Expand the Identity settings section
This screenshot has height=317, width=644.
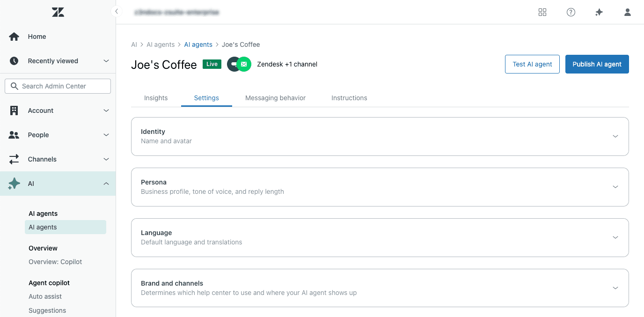615,136
